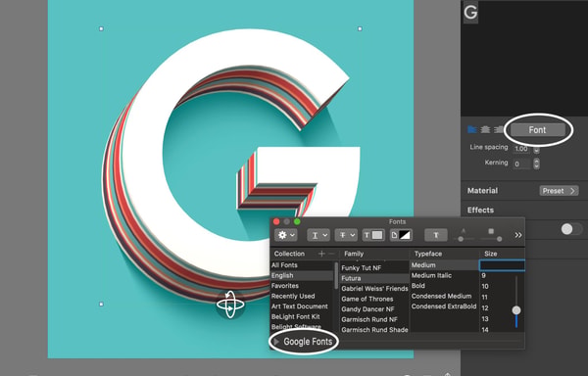
Task: Click the Collection list scrollbar
Action: (x=336, y=275)
